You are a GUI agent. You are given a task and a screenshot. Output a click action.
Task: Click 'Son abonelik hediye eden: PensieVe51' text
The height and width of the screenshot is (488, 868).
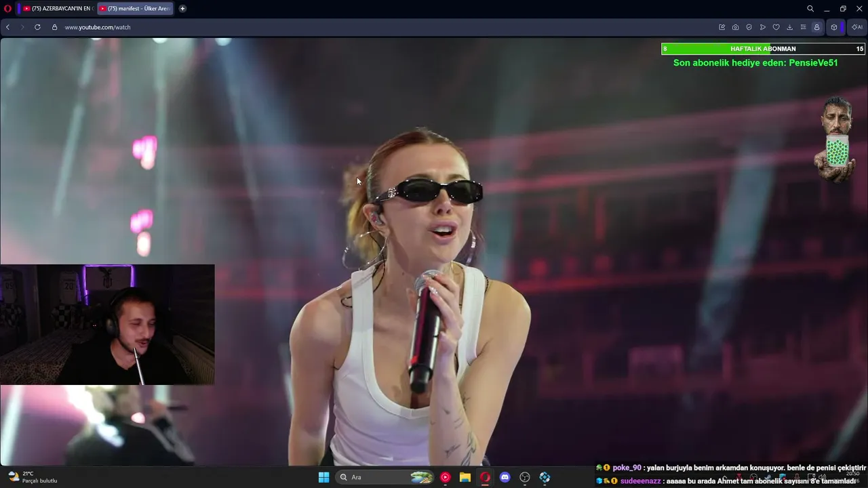[755, 62]
